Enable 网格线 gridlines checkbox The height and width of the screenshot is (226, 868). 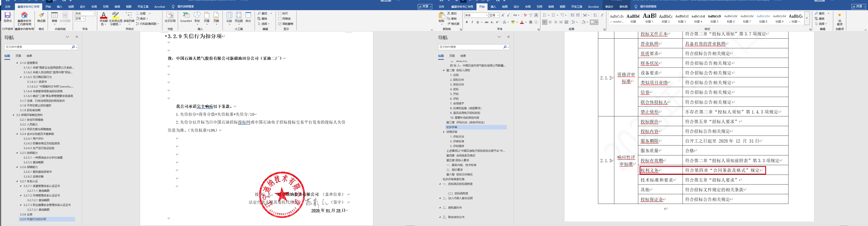tap(280, 18)
